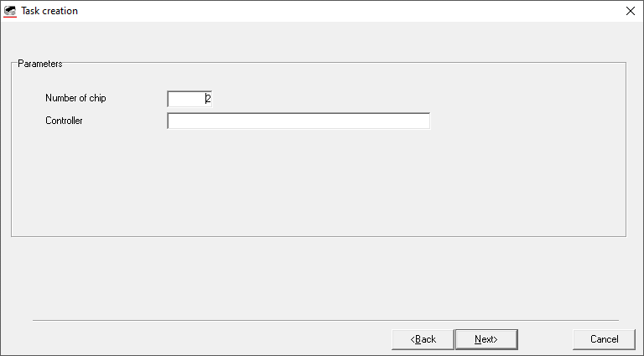Cancel the task creation wizard
The width and height of the screenshot is (644, 356).
(604, 339)
